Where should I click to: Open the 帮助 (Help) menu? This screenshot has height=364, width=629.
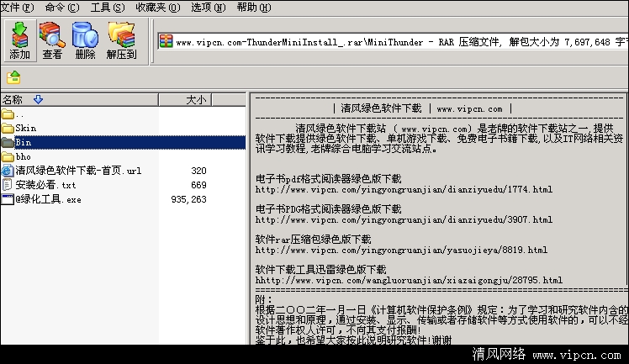coord(253,7)
